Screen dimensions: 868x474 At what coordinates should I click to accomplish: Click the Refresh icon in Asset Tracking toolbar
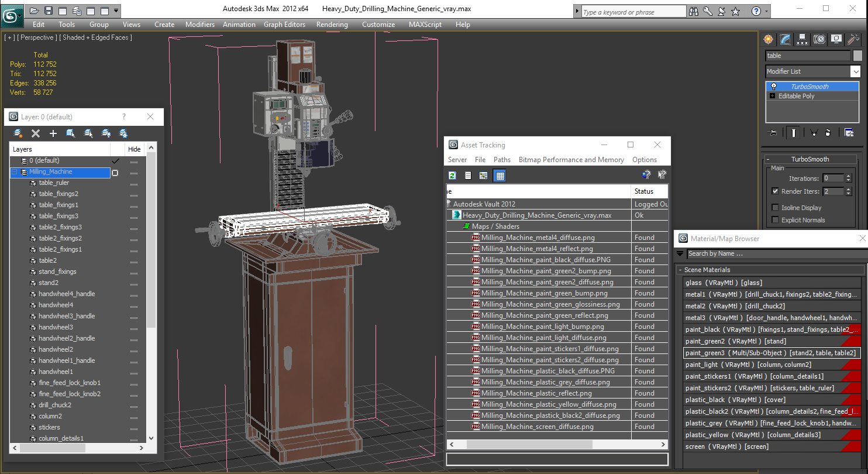(x=453, y=175)
